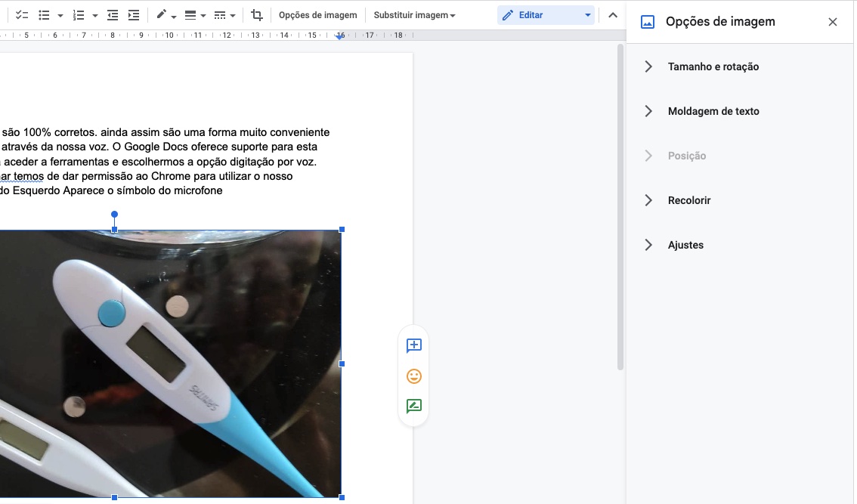Click the suggest edits icon
The height and width of the screenshot is (504, 857).
[x=413, y=407]
